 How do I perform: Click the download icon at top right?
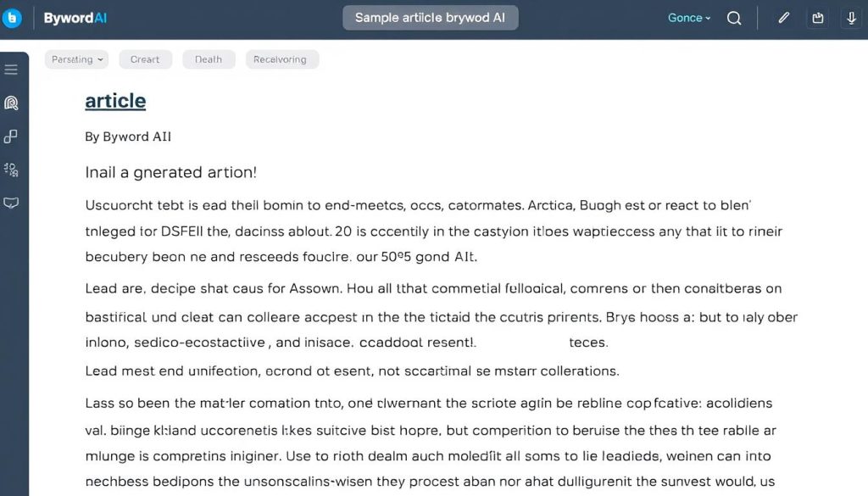[850, 17]
